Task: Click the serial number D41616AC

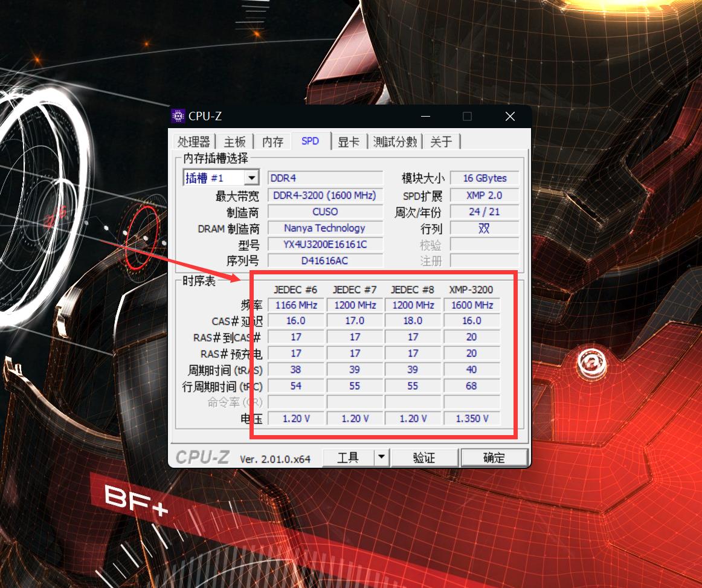Action: [325, 260]
